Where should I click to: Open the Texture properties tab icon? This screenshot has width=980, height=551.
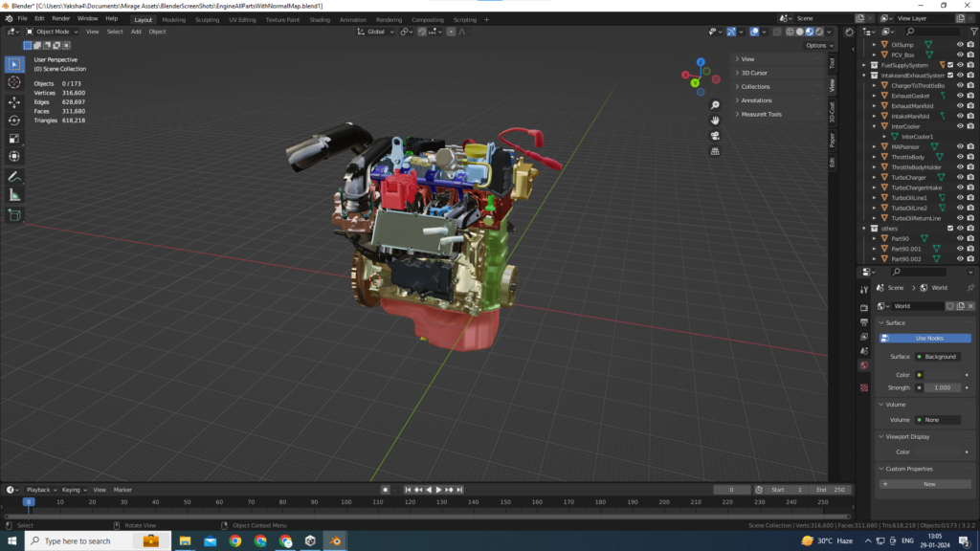click(x=864, y=387)
